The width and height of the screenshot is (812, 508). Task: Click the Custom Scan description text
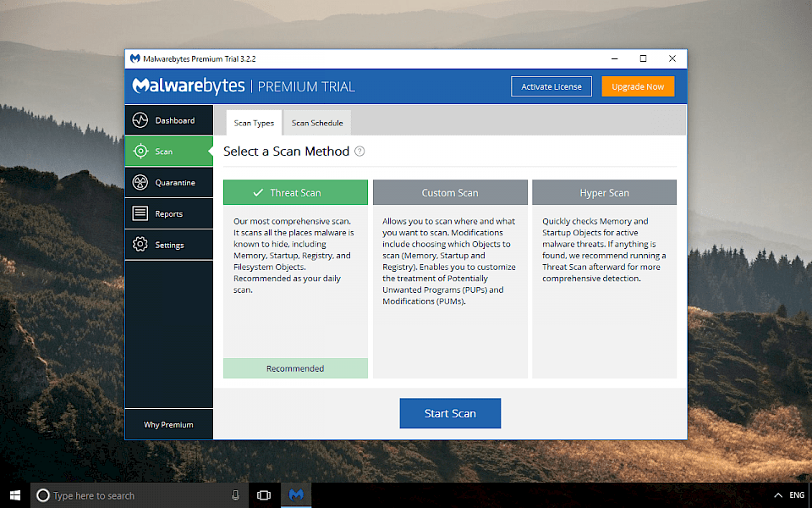pyautogui.click(x=449, y=262)
